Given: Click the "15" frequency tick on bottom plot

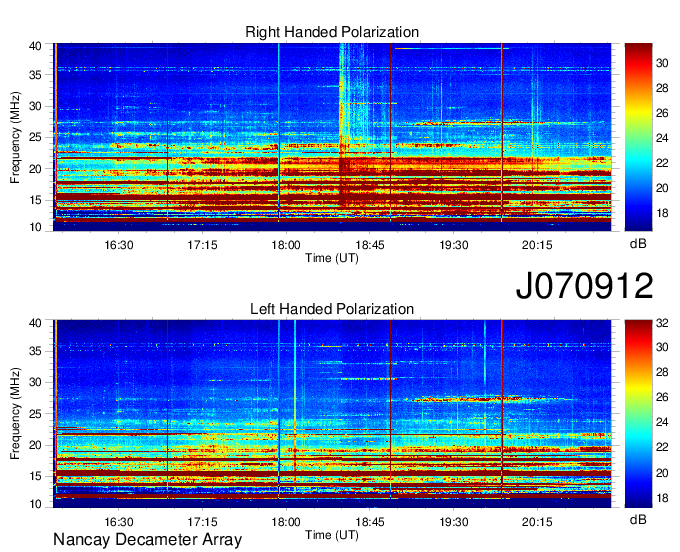Looking at the screenshot, I should [35, 476].
